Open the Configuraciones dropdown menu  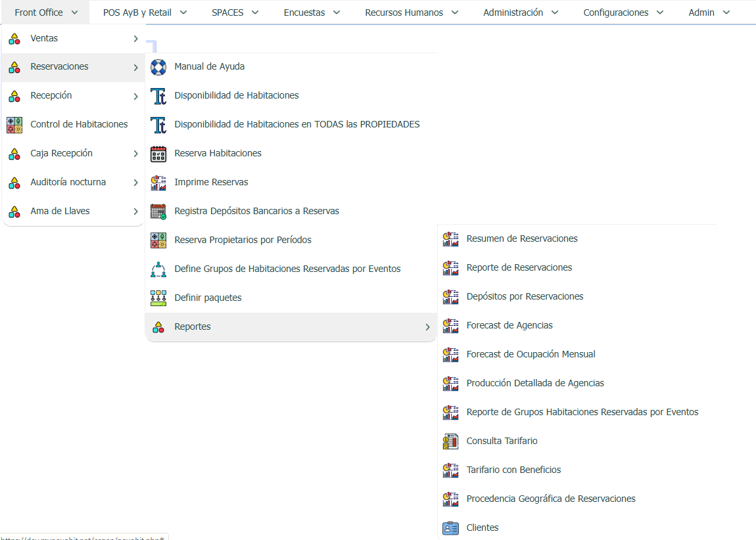click(x=623, y=12)
